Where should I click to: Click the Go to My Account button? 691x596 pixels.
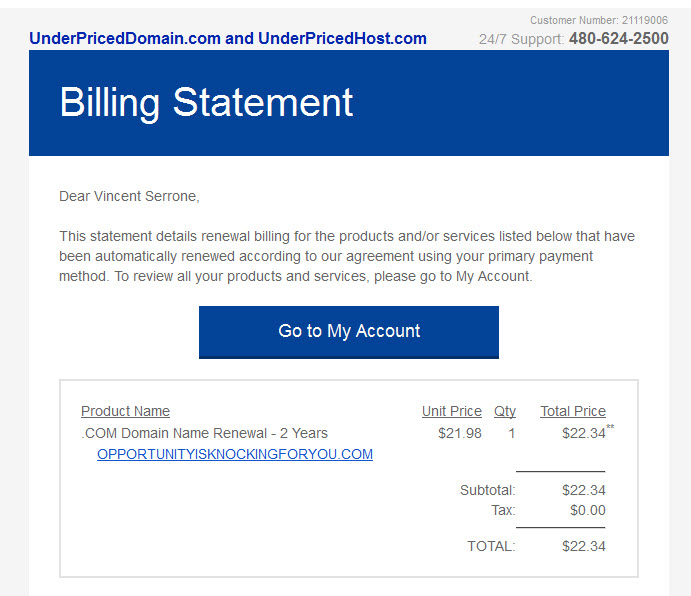tap(349, 332)
